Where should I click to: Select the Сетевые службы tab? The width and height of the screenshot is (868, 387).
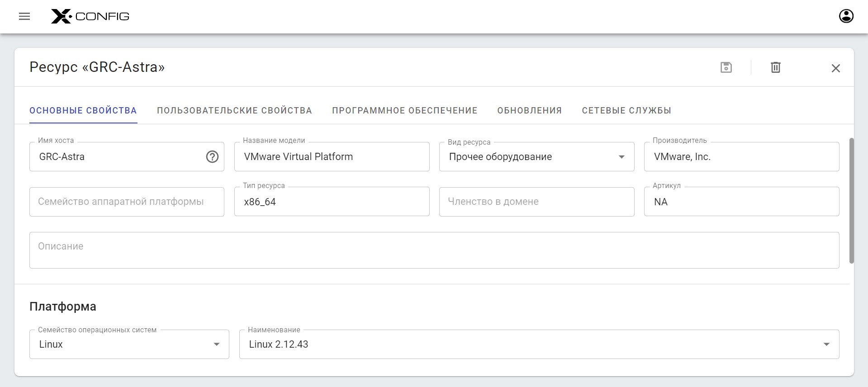pos(626,111)
